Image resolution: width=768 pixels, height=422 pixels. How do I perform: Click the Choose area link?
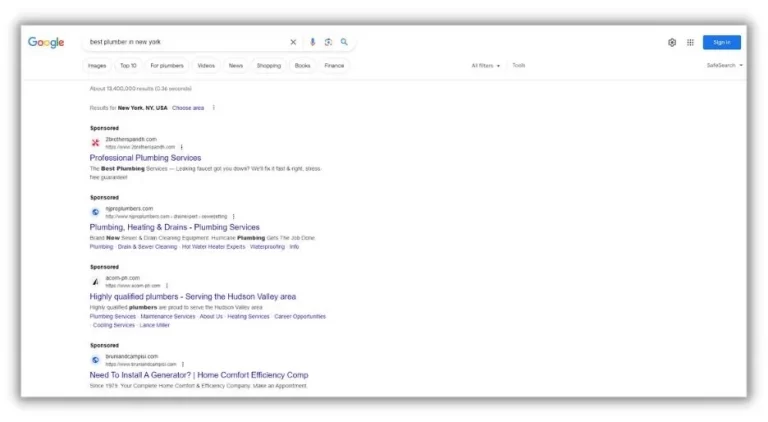188,108
